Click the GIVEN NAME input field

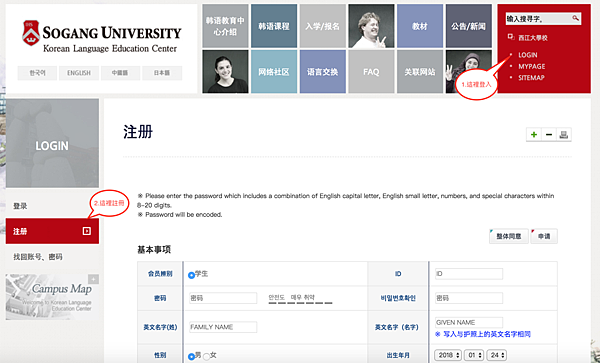[469, 322]
